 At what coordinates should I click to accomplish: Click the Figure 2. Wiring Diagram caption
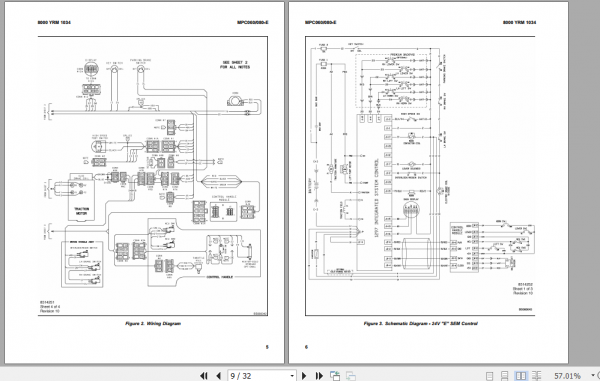point(153,324)
